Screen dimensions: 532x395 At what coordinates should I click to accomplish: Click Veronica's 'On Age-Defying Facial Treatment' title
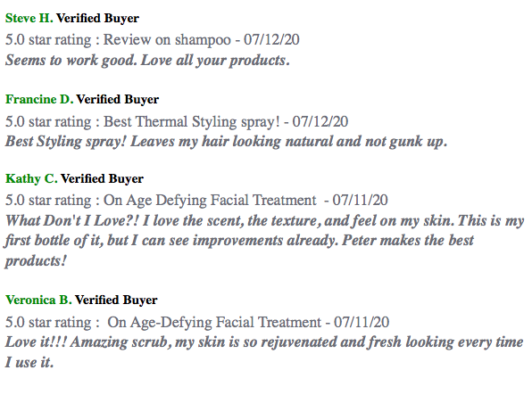click(214, 322)
